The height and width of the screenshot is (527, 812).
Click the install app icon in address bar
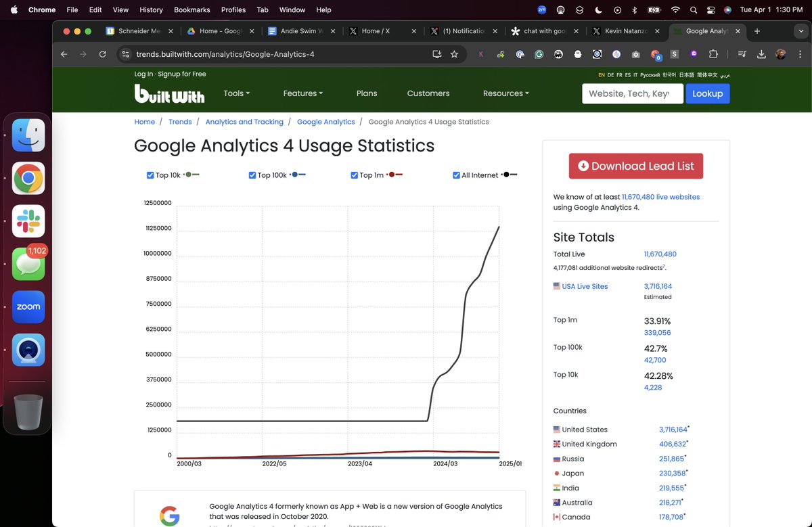436,54
